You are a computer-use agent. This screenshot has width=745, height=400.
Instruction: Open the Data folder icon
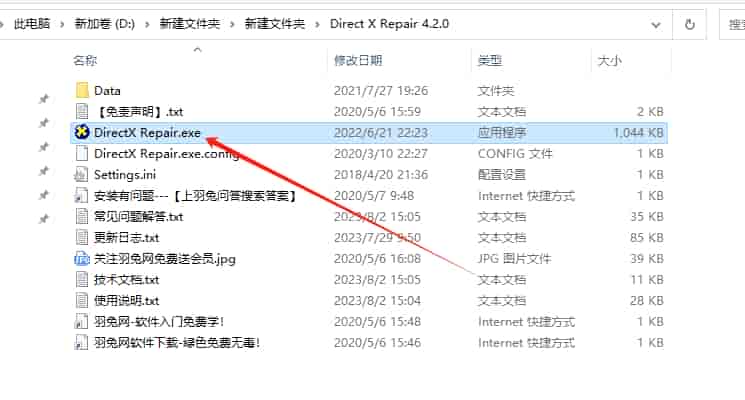point(82,90)
